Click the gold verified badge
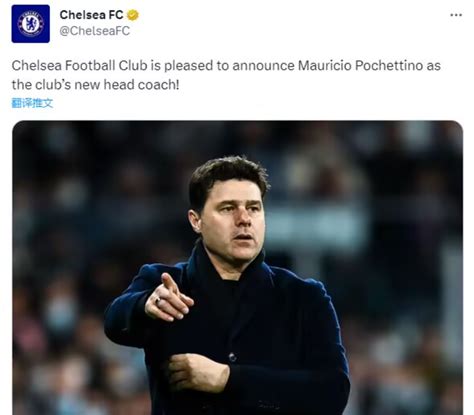 pos(132,15)
